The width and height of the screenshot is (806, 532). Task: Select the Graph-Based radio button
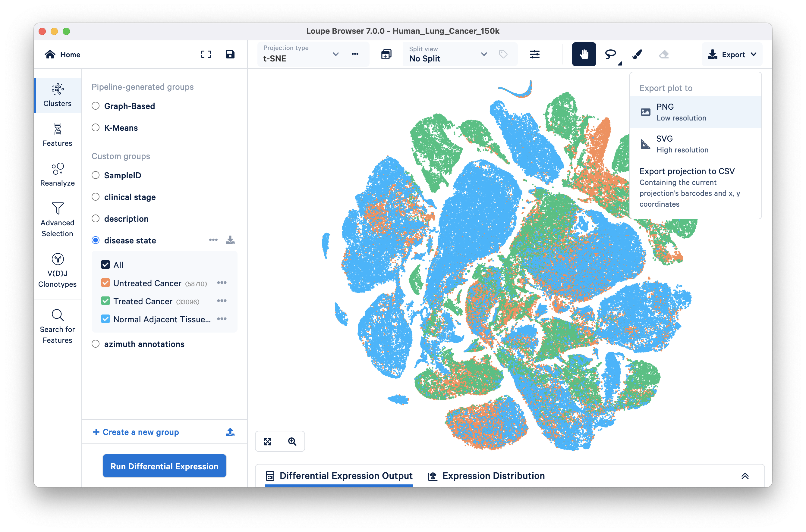[96, 106]
